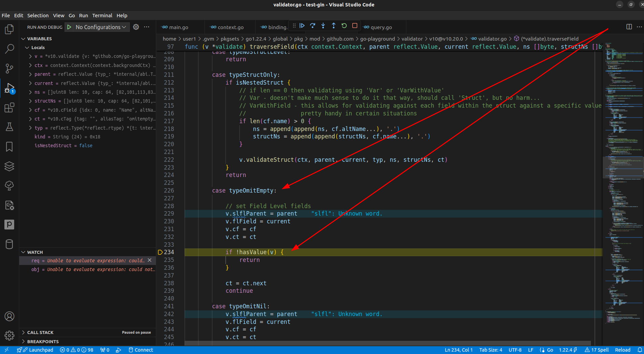The width and height of the screenshot is (644, 354).
Task: Open the Explorer view in activity bar
Action: [x=9, y=29]
